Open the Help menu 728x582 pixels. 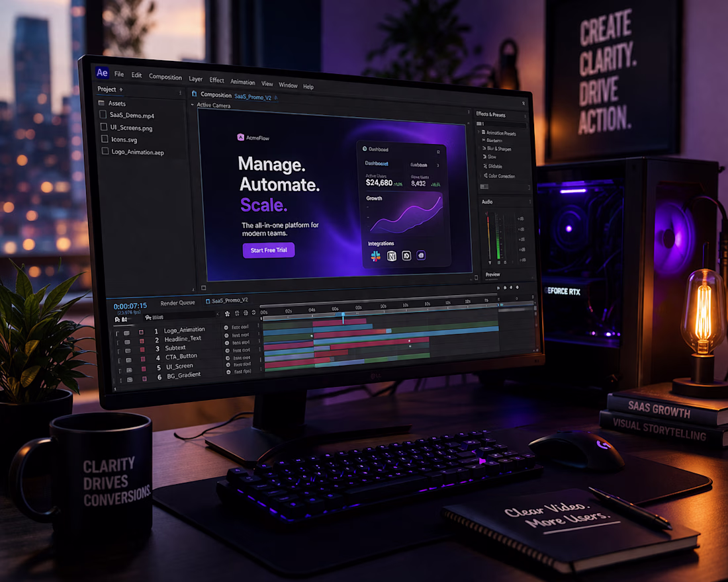point(308,87)
